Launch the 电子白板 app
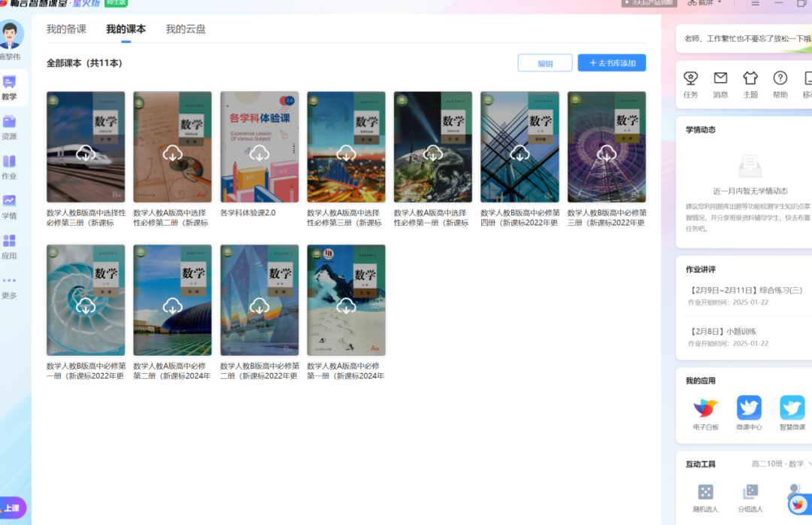Viewport: 812px width, 525px height. [705, 413]
